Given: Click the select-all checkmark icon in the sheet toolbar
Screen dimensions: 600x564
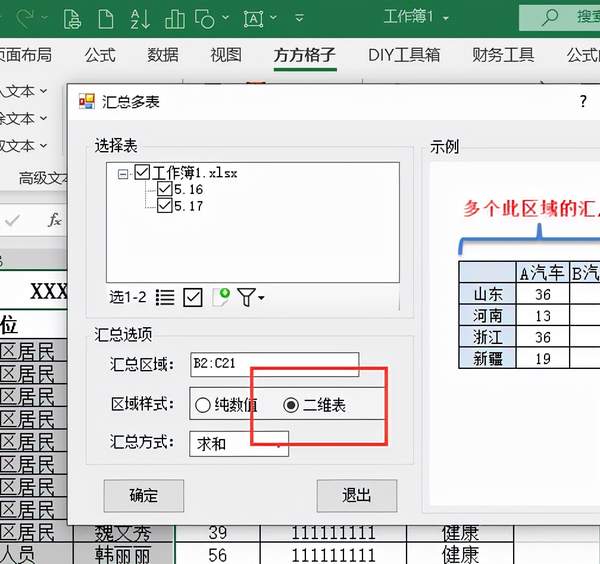Looking at the screenshot, I should [x=193, y=297].
